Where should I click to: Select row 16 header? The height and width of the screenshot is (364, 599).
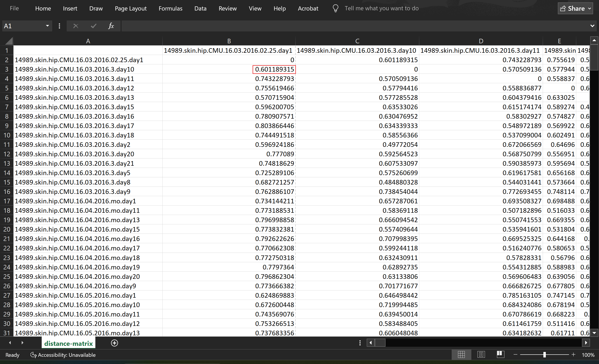point(7,192)
